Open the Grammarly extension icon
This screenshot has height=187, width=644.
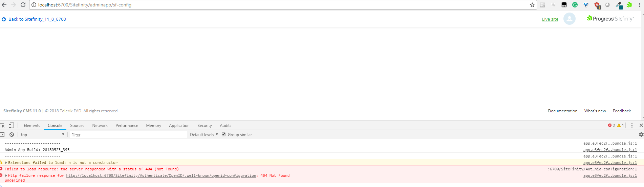pyautogui.click(x=575, y=5)
